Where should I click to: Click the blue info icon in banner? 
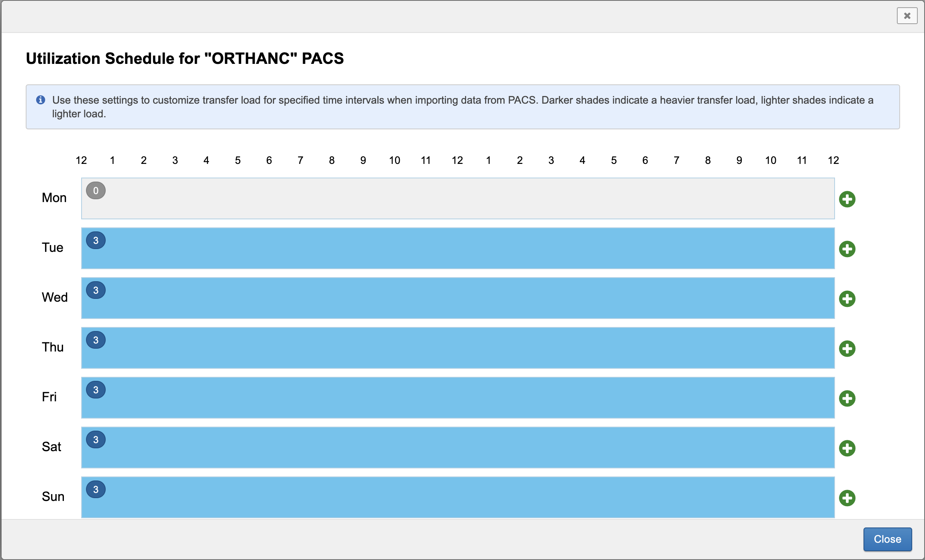pos(41,100)
